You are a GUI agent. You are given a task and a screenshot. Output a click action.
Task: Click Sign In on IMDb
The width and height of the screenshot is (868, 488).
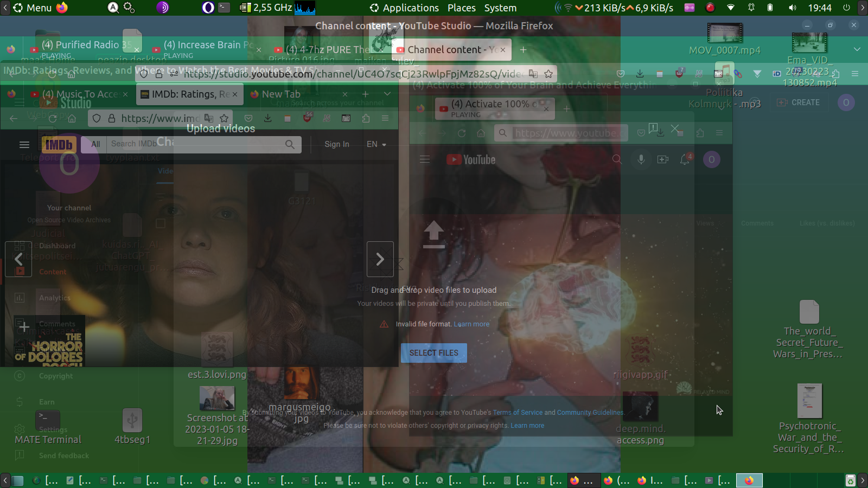coord(337,144)
